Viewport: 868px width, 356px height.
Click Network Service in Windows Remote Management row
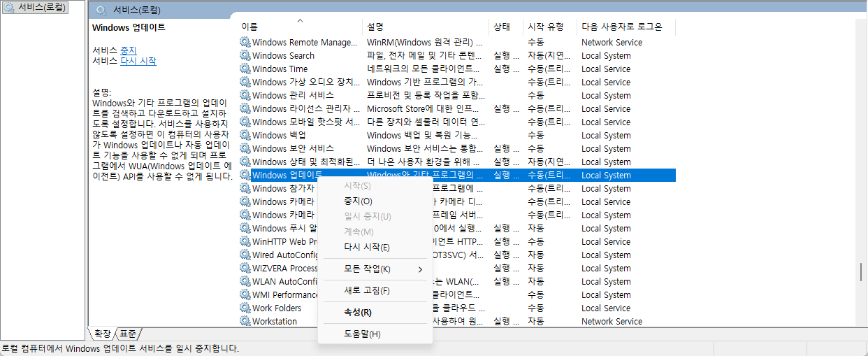pyautogui.click(x=612, y=42)
